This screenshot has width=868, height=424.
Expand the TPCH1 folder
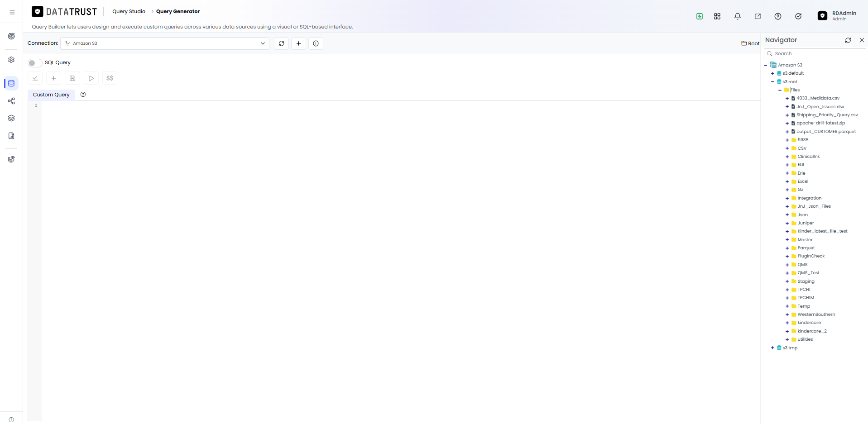787,290
